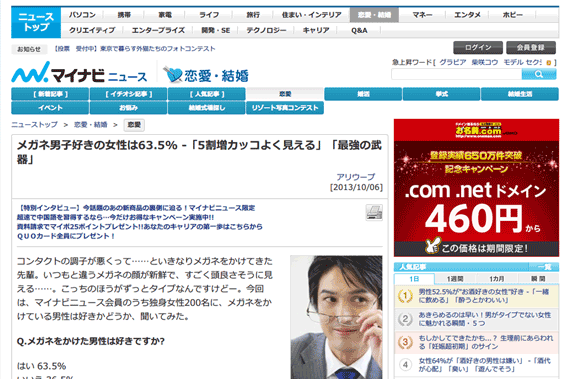Click the orange RSS icon after trending words
Viewport: 570px width, 379px height.
(549, 63)
